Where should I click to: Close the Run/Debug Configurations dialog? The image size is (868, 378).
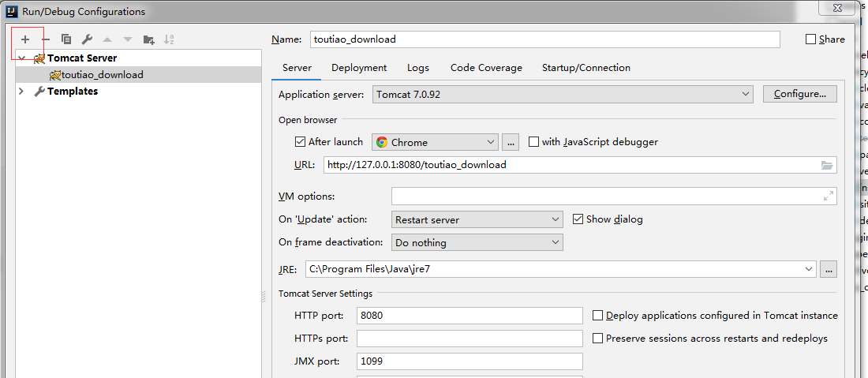point(837,8)
